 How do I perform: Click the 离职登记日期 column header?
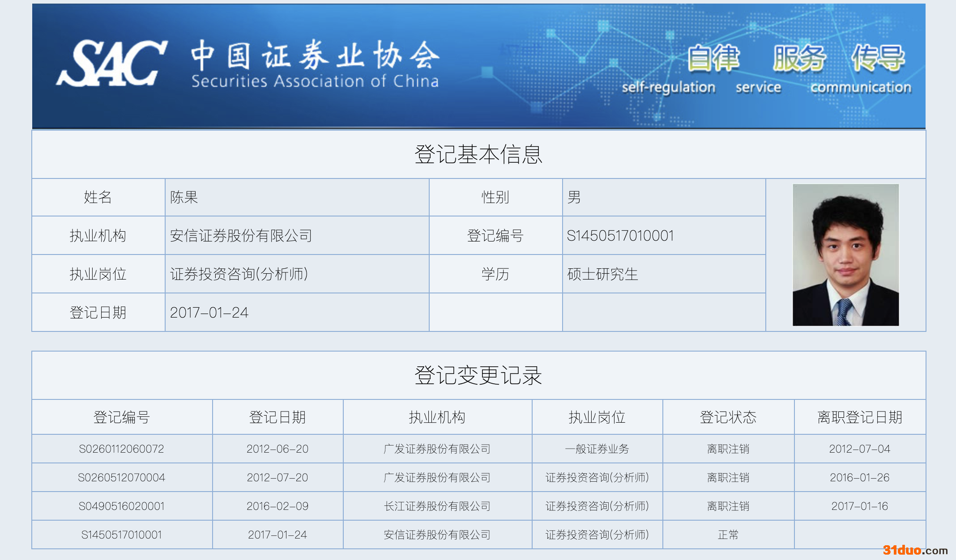coord(859,417)
